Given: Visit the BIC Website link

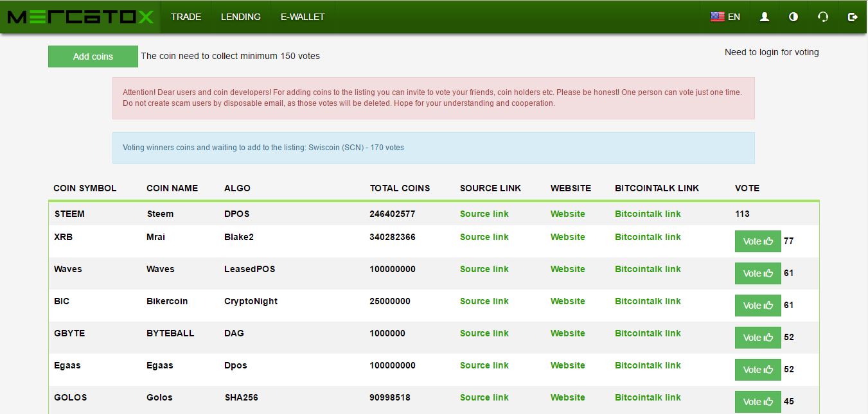Looking at the screenshot, I should point(568,301).
